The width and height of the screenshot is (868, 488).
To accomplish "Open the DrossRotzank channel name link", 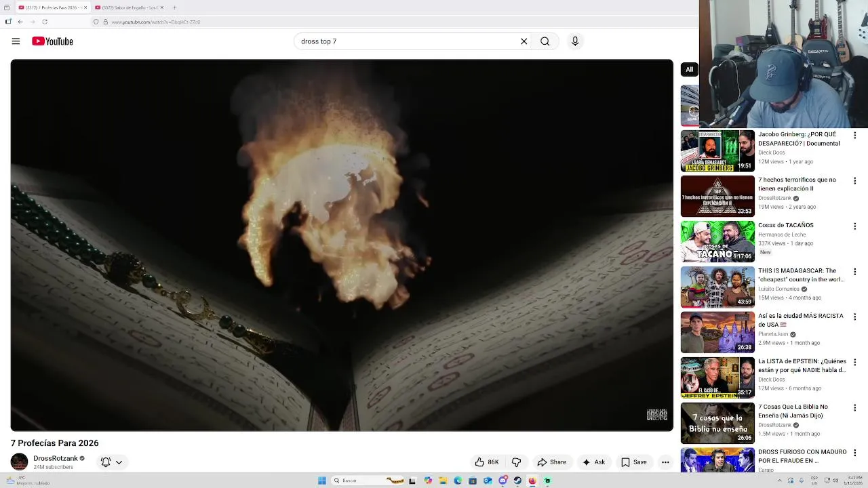I will (x=56, y=458).
